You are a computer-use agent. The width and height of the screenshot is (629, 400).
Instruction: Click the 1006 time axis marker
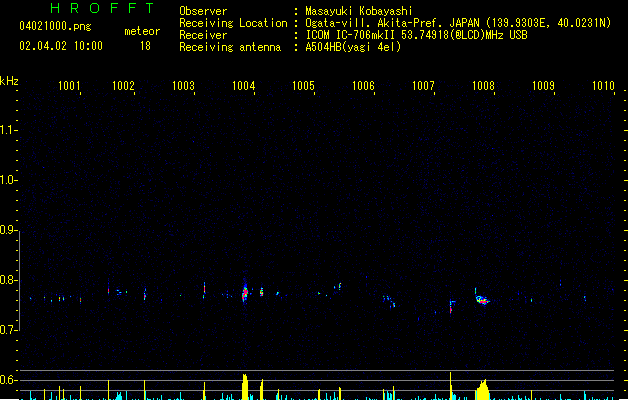(363, 85)
